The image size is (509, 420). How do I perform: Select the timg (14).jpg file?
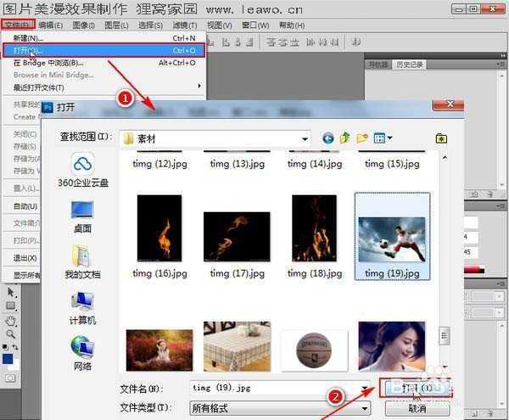(315, 164)
